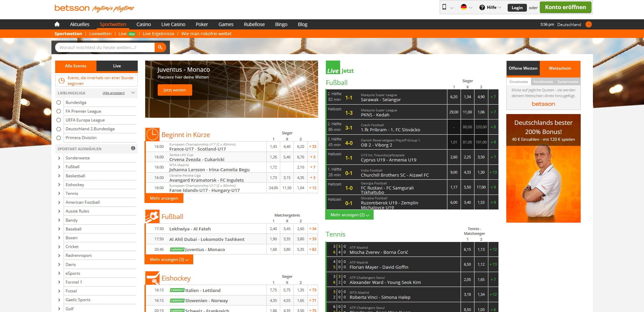Screen dimensions: 644x312
Task: Click the Konto eröffnen button
Action: [x=565, y=7]
